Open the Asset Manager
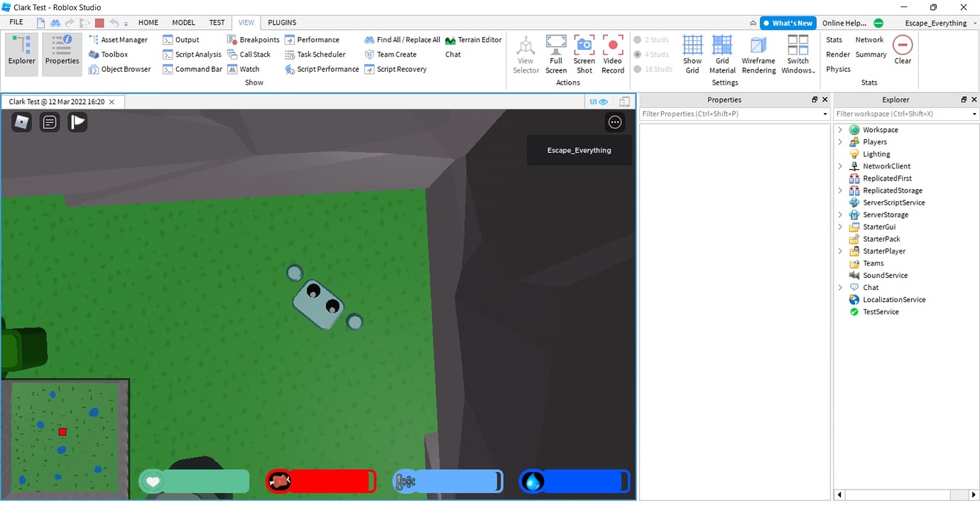This screenshot has height=506, width=980. coord(118,40)
